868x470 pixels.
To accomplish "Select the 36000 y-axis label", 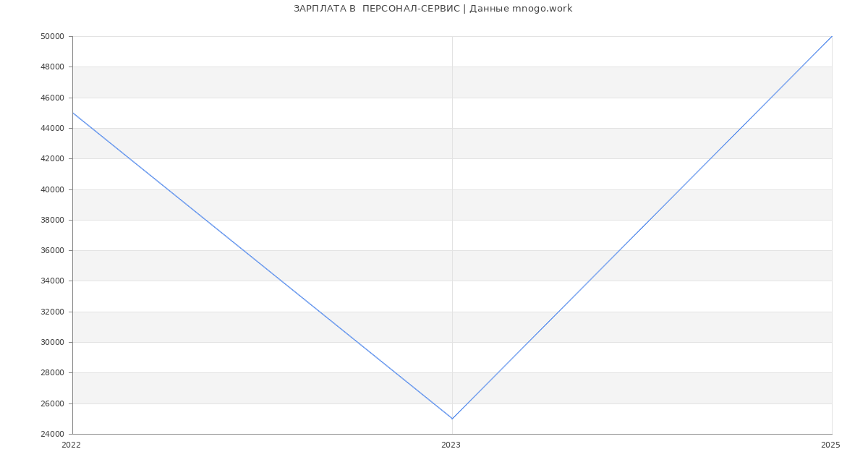I will [x=53, y=251].
